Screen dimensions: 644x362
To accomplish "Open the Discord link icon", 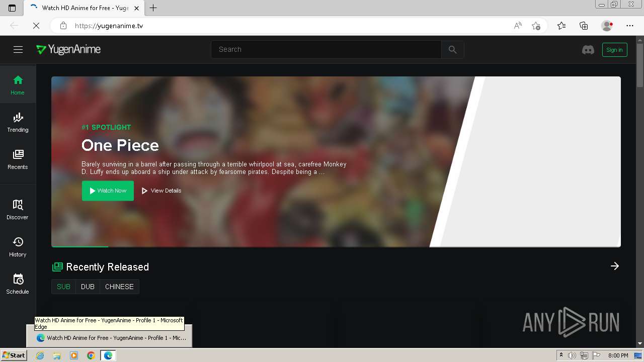I will 588,50.
